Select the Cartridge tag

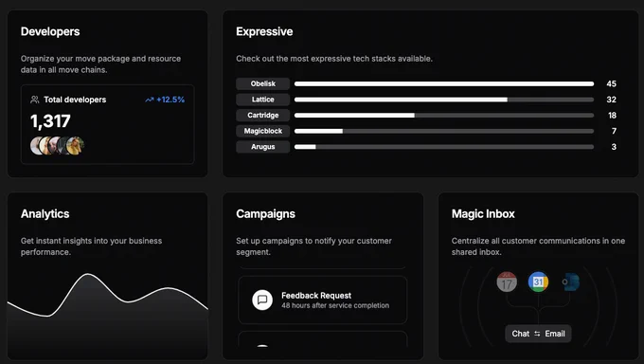point(263,115)
